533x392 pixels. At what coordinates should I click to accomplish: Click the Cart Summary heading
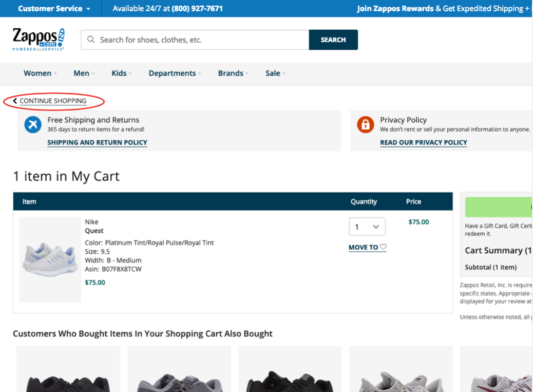tap(498, 251)
